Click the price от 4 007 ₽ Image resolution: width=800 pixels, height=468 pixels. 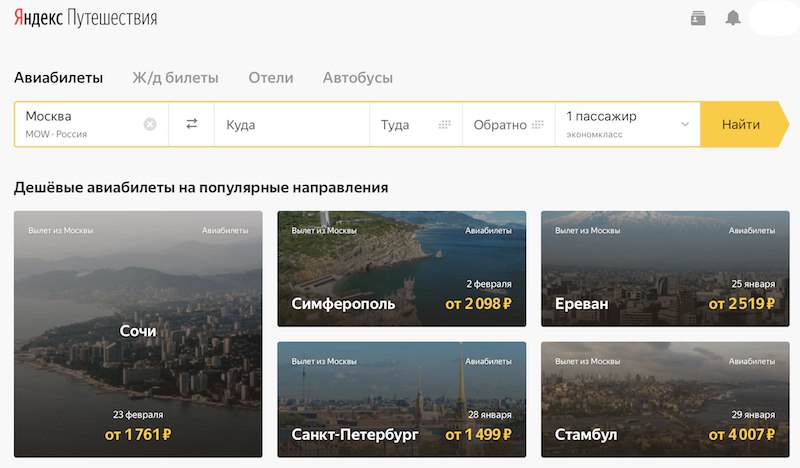click(741, 434)
